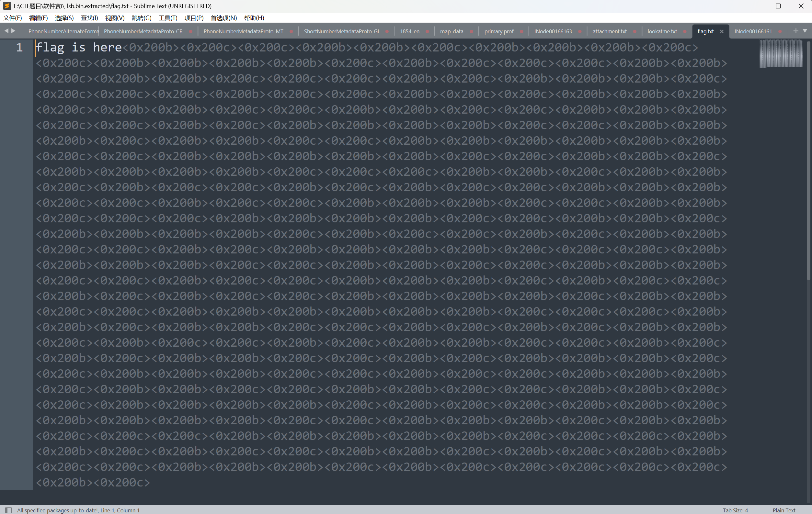
Task: Click unsaved dot on primary.prof tab
Action: point(521,31)
